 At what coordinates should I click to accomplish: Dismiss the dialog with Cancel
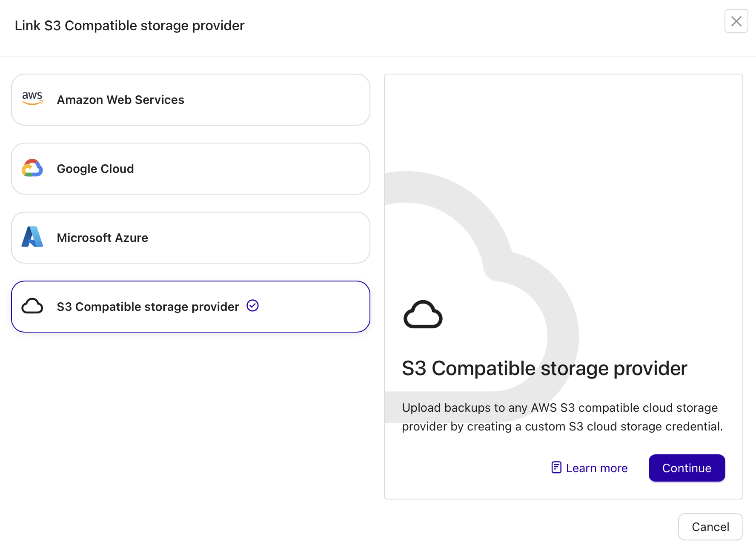(x=710, y=527)
